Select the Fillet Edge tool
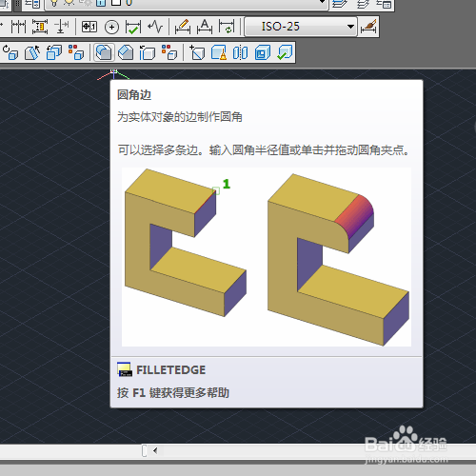This screenshot has height=476, width=476. (104, 52)
